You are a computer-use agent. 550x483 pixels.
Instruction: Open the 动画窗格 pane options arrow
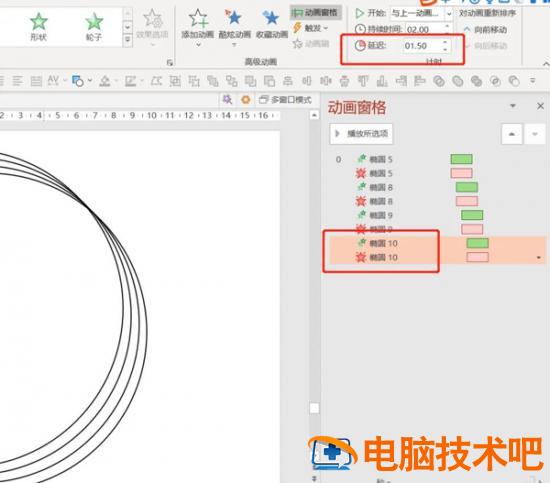(513, 106)
